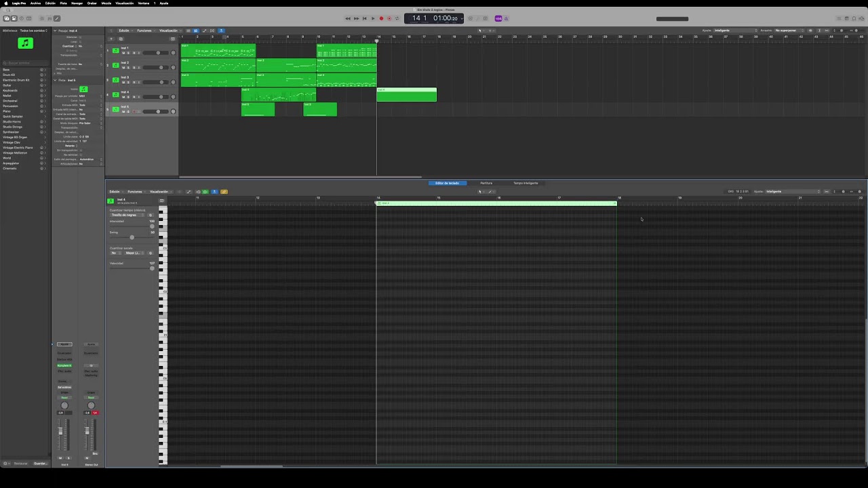
Task: Record-enable the Inst 5 track
Action: (134, 111)
